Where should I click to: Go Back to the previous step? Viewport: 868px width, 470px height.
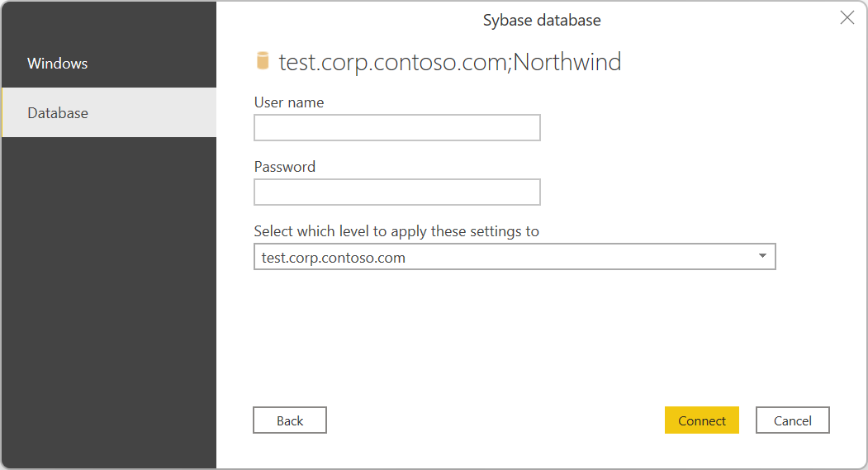pos(290,420)
